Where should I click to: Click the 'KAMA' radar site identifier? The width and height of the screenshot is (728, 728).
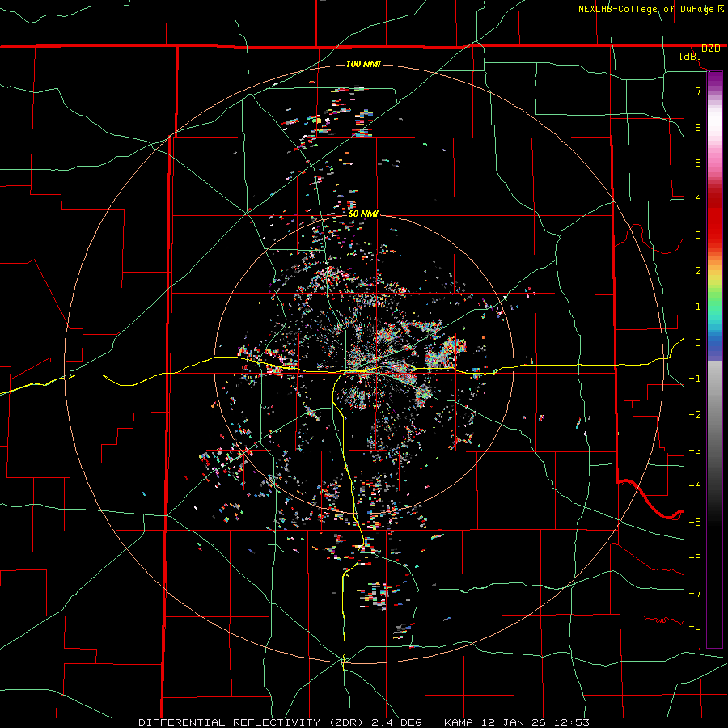[459, 722]
